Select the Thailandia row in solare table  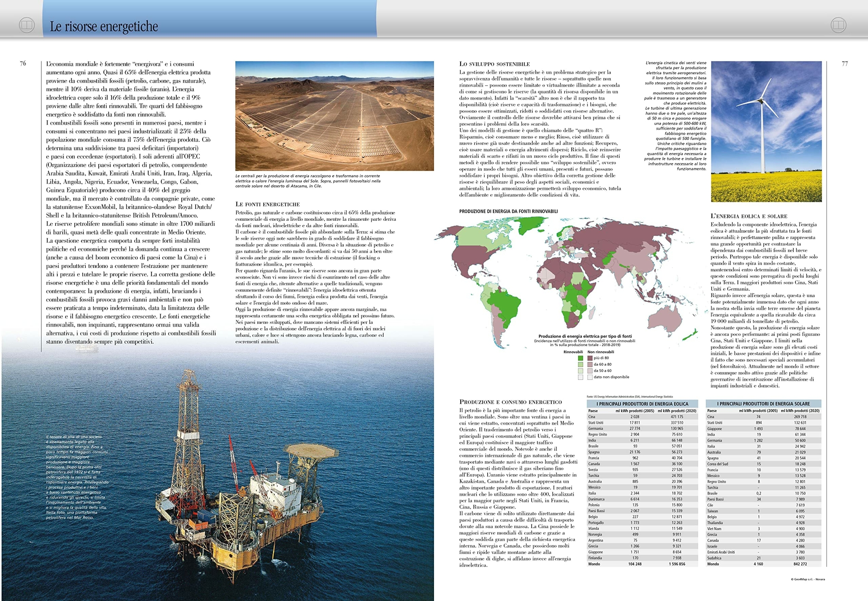click(763, 523)
